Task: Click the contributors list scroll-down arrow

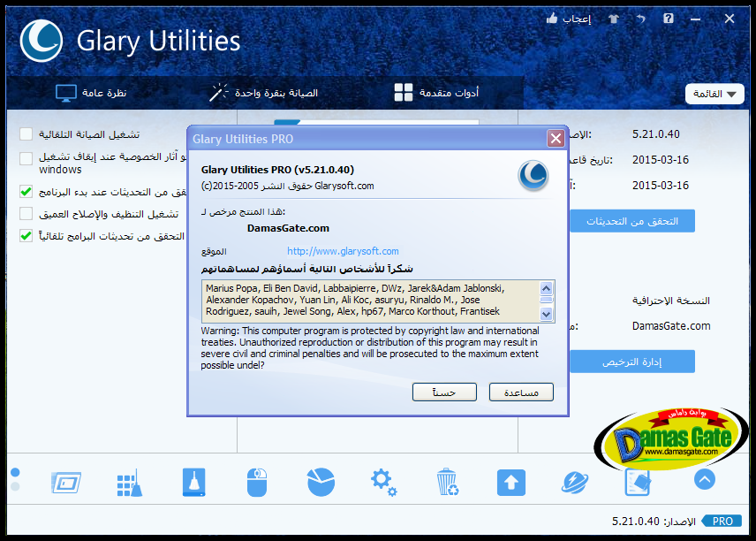Action: pos(547,315)
